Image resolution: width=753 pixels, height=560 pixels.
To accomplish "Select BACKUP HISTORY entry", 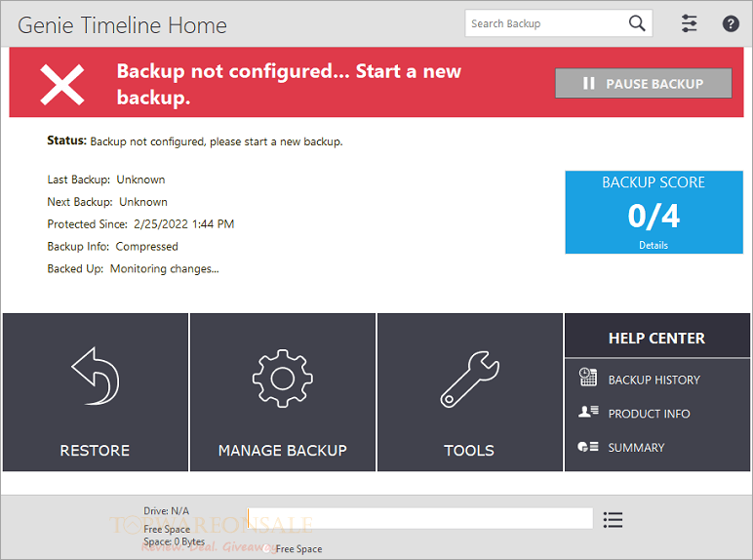I will point(654,380).
